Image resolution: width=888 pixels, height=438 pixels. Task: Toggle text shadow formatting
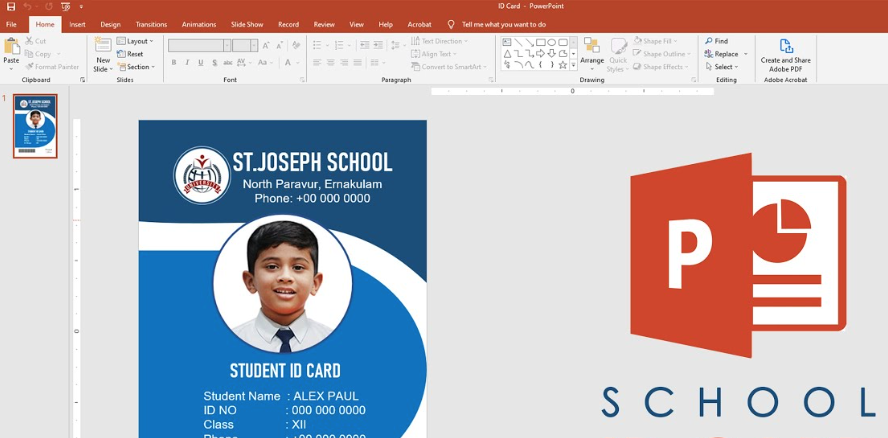point(214,62)
